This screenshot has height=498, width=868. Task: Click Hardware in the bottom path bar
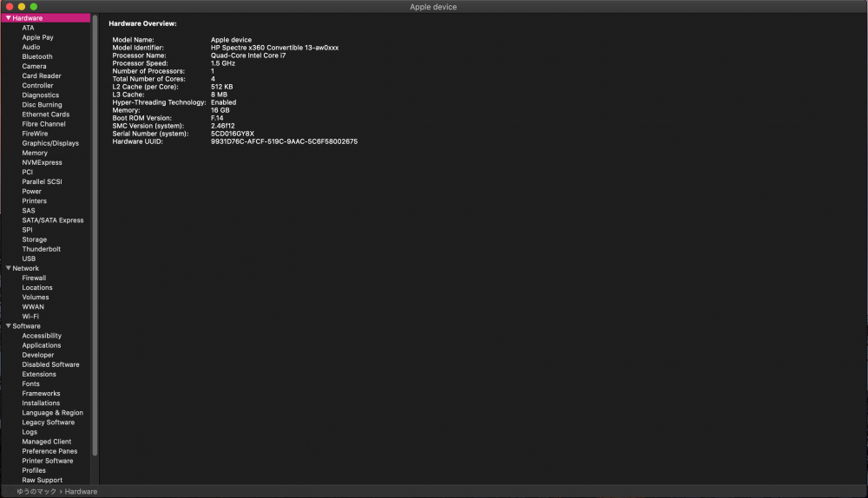click(x=81, y=491)
